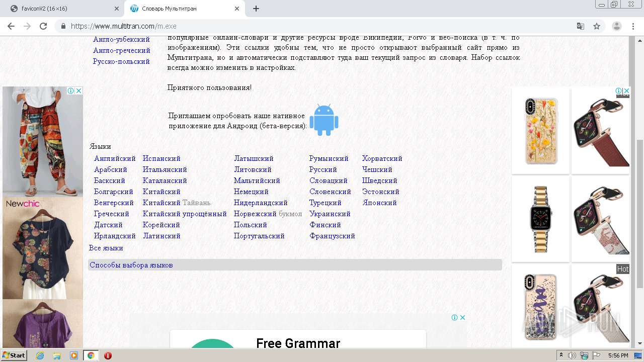644x362 pixels.
Task: Open the File Explorer taskbar icon
Action: [x=57, y=355]
